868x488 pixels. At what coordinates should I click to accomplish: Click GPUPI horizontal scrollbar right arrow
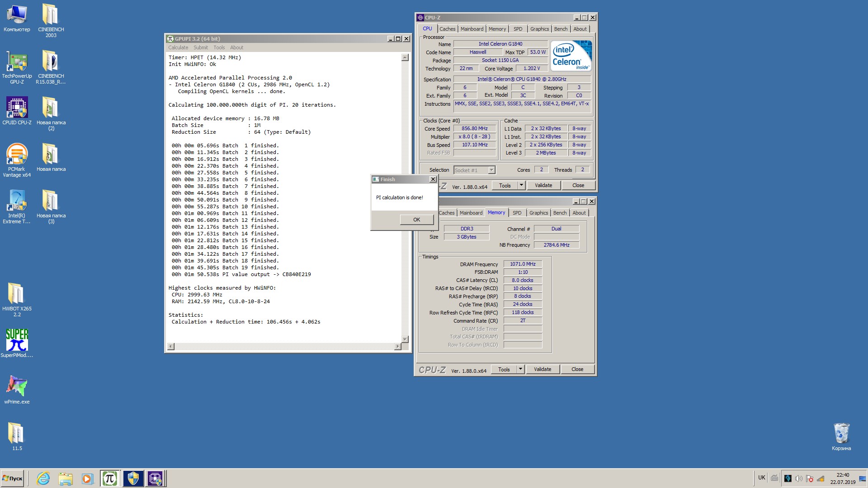tap(397, 347)
